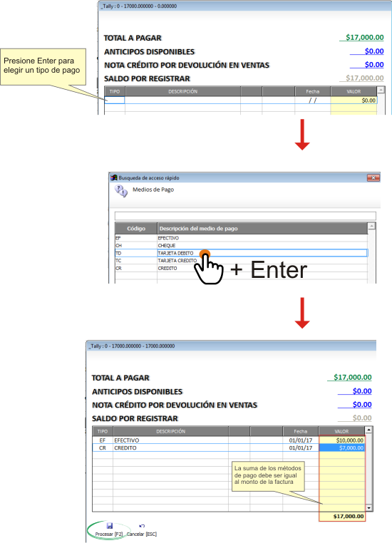
Task: Select the CHEQUE payment method row
Action: [242, 246]
